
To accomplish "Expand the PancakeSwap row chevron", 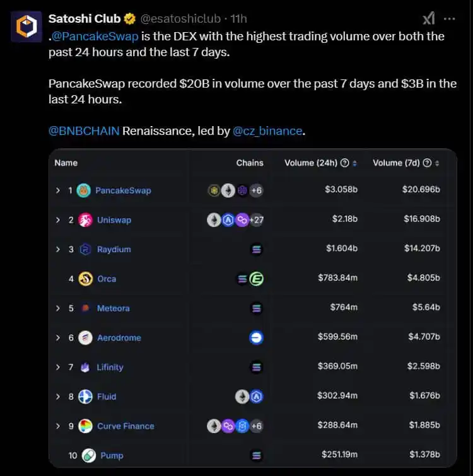I will [x=57, y=190].
